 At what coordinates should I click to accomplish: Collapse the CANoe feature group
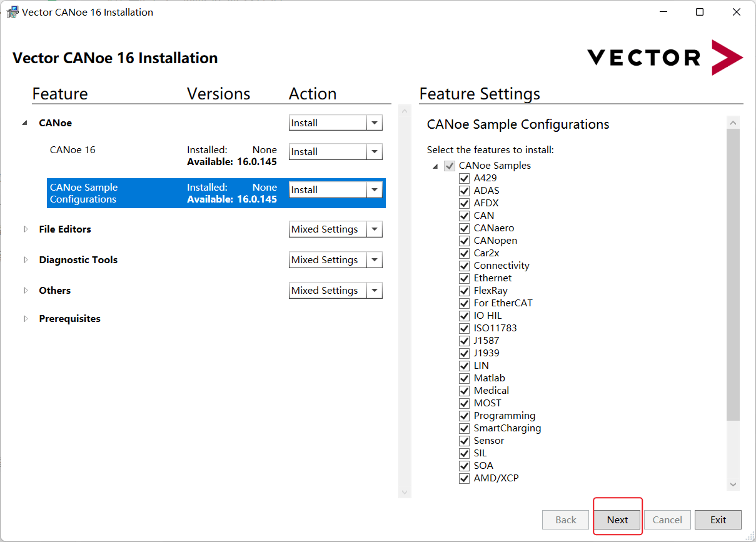click(25, 123)
